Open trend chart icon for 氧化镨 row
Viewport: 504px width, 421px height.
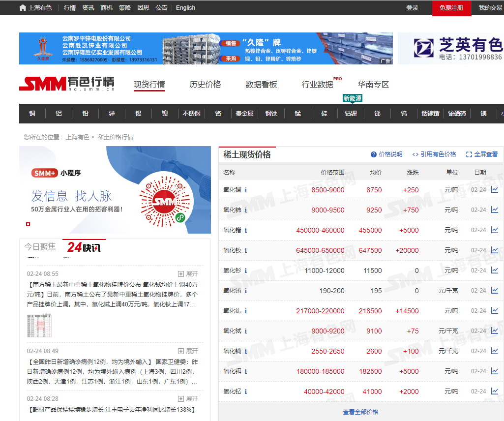point(495,230)
